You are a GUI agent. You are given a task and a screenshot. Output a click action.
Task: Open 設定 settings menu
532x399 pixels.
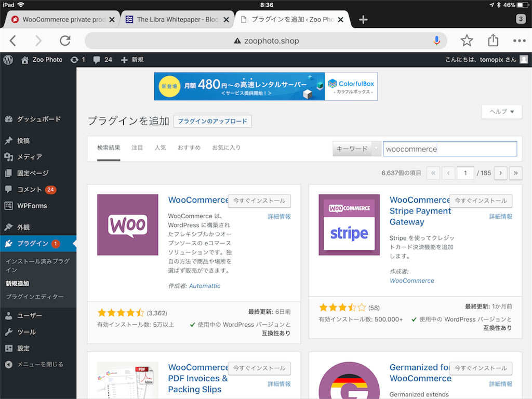[38, 348]
